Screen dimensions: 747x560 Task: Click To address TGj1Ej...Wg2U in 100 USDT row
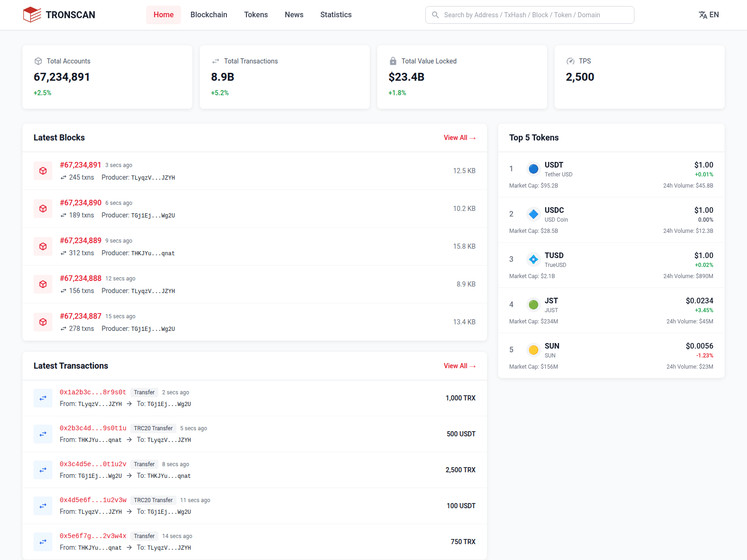coord(169,512)
